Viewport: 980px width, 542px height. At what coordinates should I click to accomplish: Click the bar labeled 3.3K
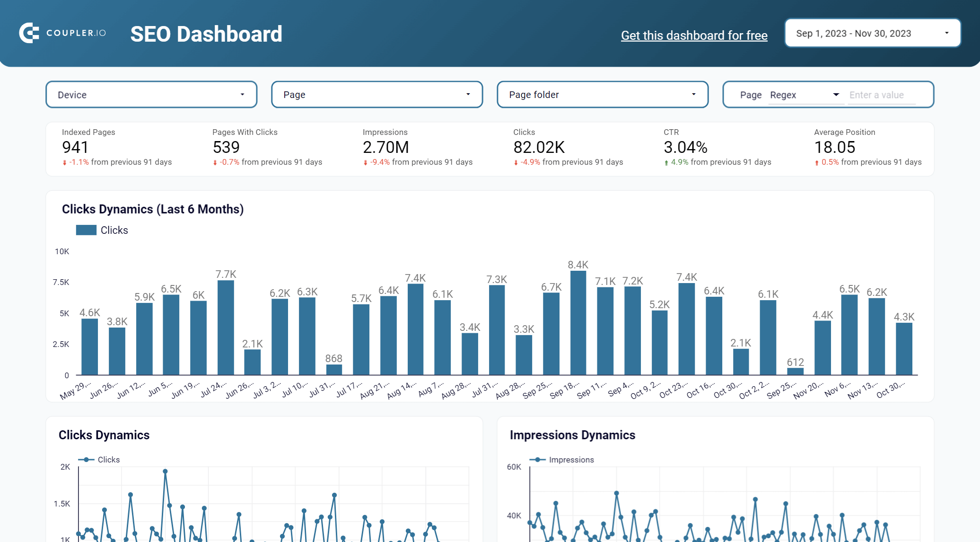click(x=524, y=355)
